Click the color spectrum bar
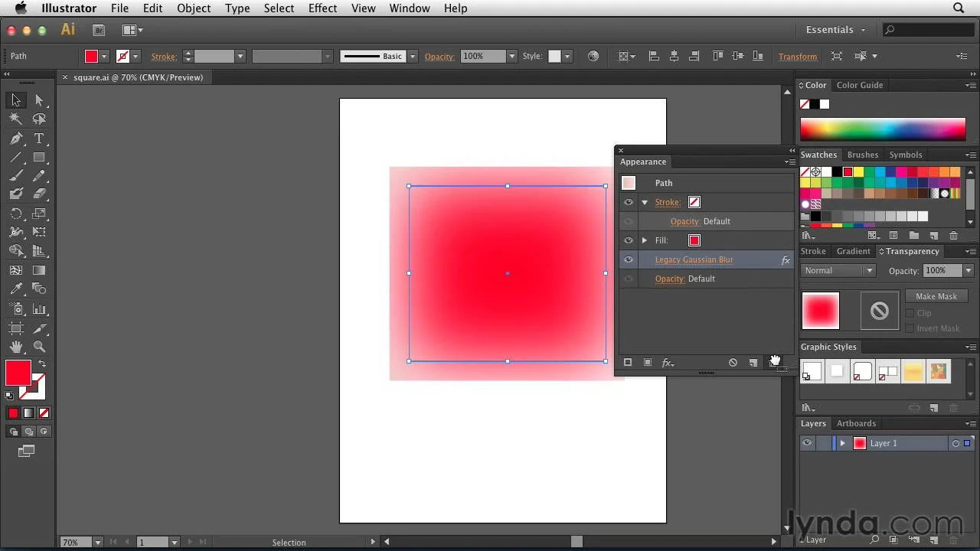 pos(882,129)
